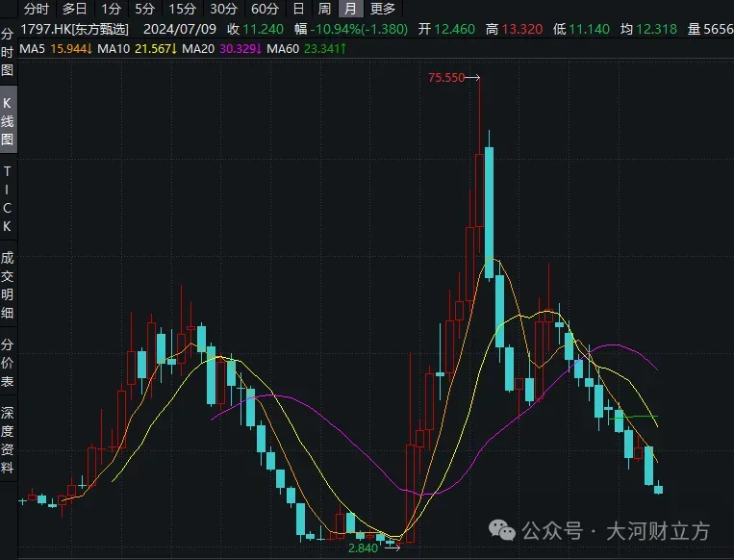The image size is (734, 560).
Task: Show 成交明细 trade details panel
Action: (8, 285)
